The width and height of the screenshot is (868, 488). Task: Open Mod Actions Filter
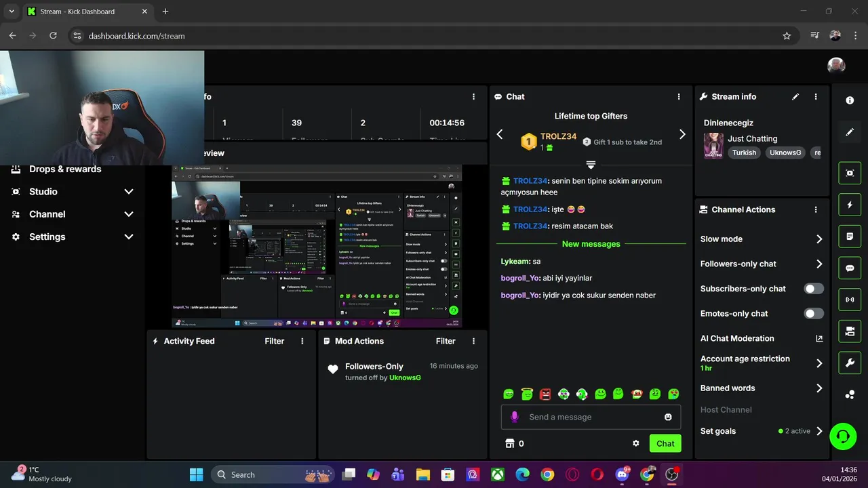[x=446, y=341]
